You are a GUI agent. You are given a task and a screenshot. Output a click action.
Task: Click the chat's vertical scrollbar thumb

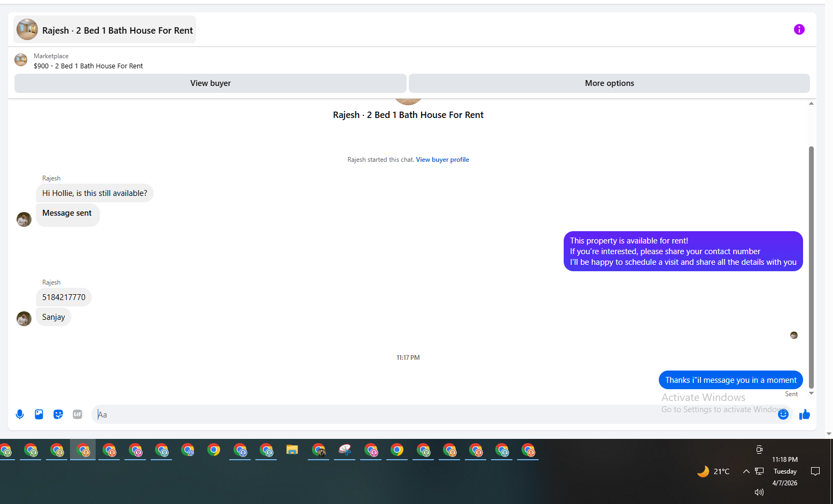pos(811,267)
